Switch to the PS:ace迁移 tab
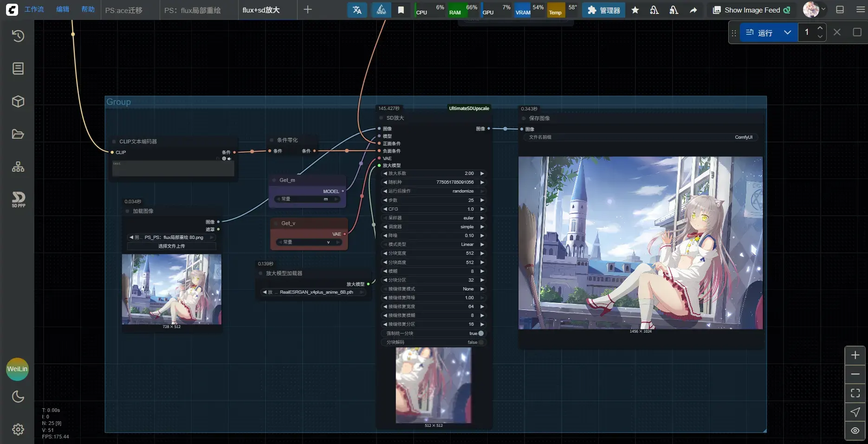The image size is (868, 444). click(124, 10)
